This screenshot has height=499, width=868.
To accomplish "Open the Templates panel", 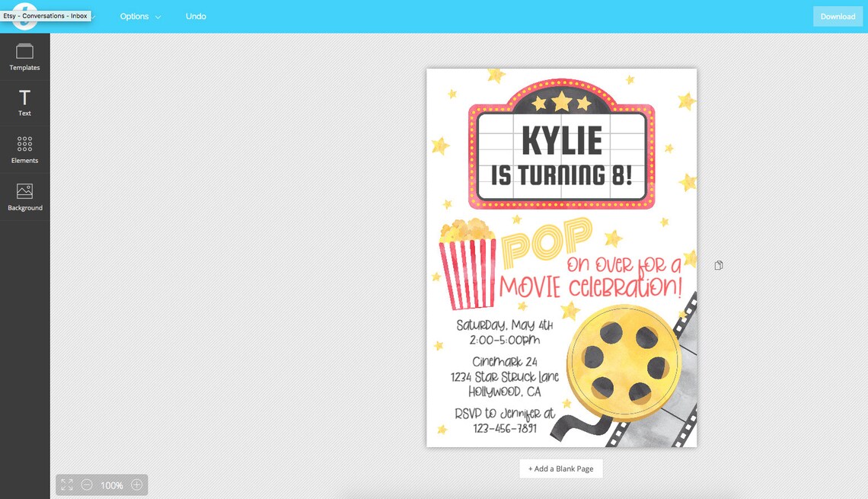I will 24,57.
